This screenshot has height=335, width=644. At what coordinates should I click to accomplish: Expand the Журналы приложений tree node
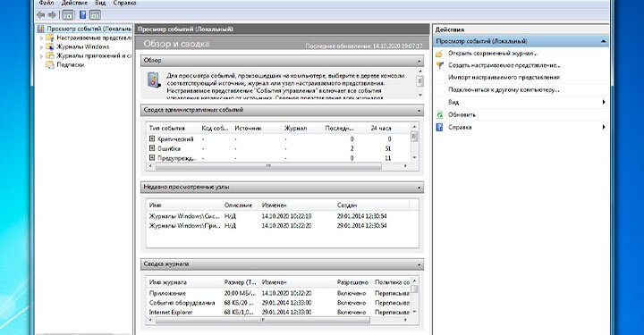41,56
